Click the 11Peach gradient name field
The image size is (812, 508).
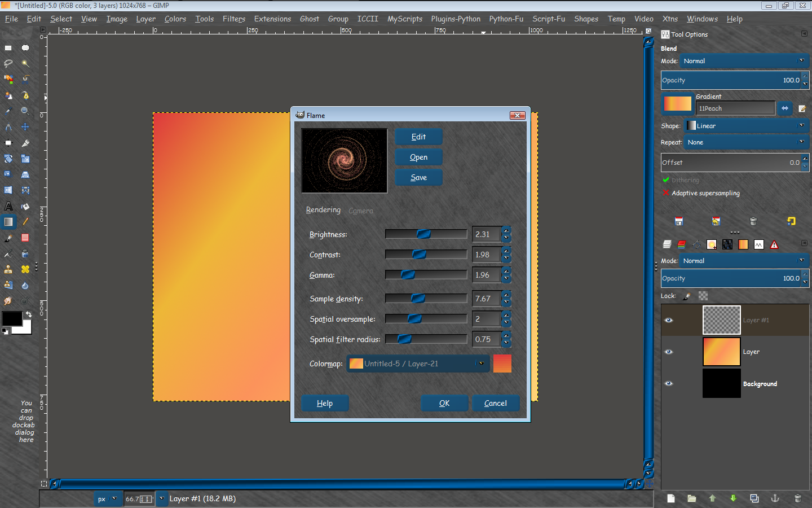coord(735,108)
